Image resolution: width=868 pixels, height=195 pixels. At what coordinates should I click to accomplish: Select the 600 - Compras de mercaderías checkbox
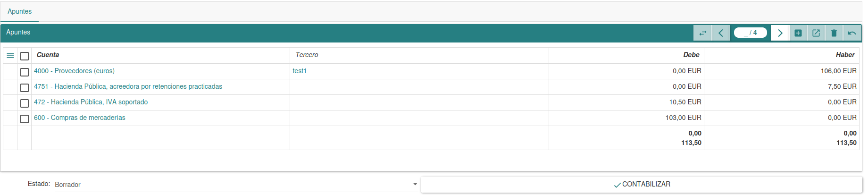25,119
